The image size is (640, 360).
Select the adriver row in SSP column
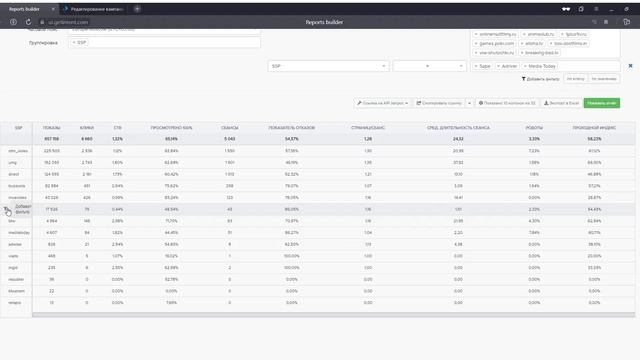pos(15,244)
